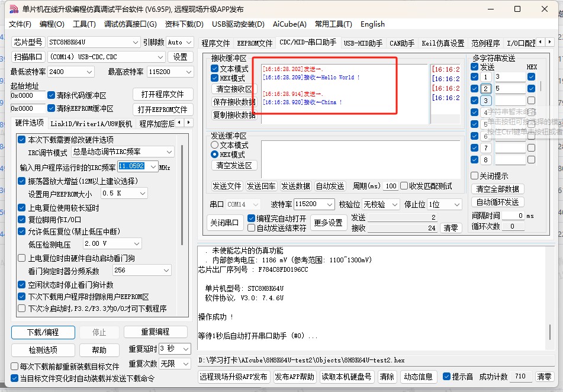
Task: Click the hardware options vertical scrollbar
Action: tap(182, 195)
